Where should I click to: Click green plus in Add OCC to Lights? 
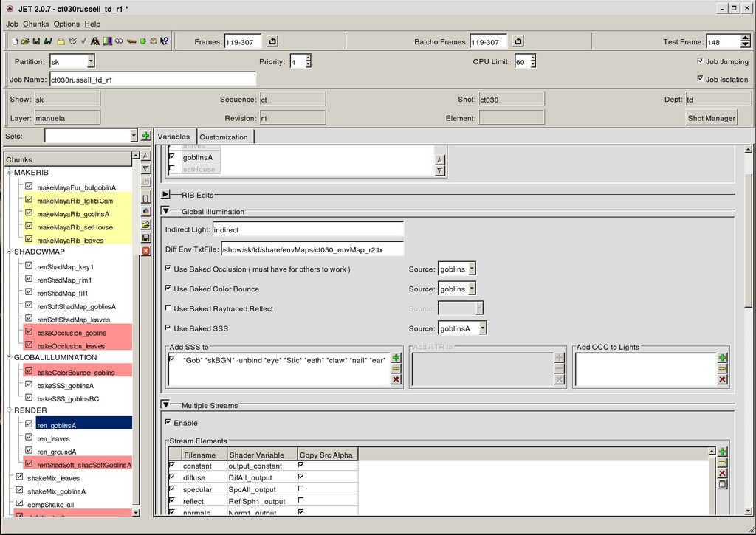pyautogui.click(x=721, y=358)
